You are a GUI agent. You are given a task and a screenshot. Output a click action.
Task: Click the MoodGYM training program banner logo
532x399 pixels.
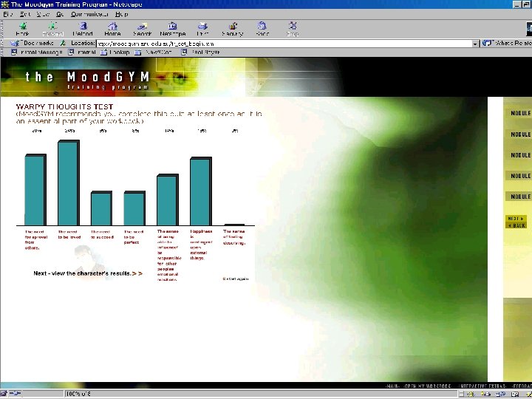87,80
